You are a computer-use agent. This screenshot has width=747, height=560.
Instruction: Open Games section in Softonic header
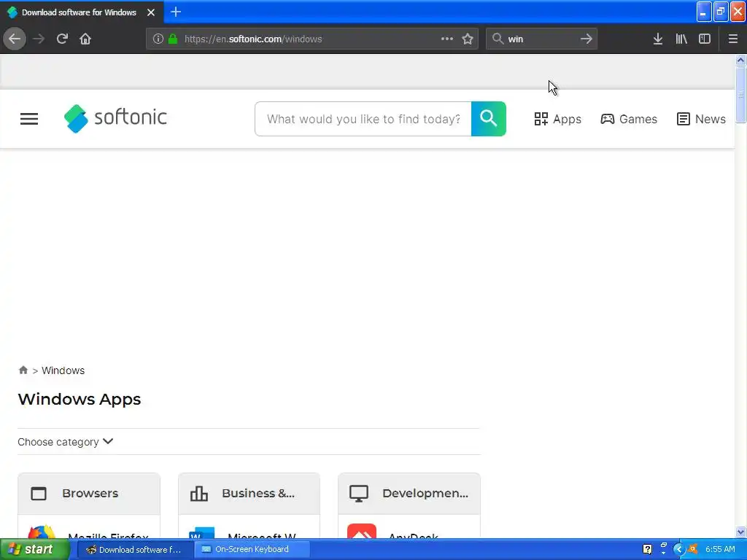point(628,119)
